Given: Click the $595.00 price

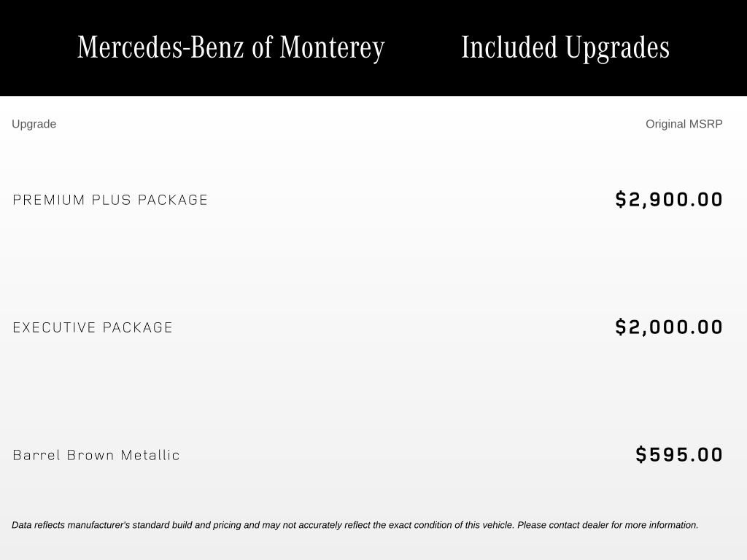Looking at the screenshot, I should [x=679, y=455].
